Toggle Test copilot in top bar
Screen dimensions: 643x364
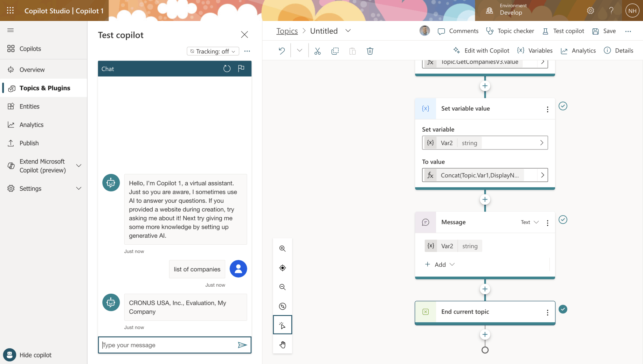(563, 31)
